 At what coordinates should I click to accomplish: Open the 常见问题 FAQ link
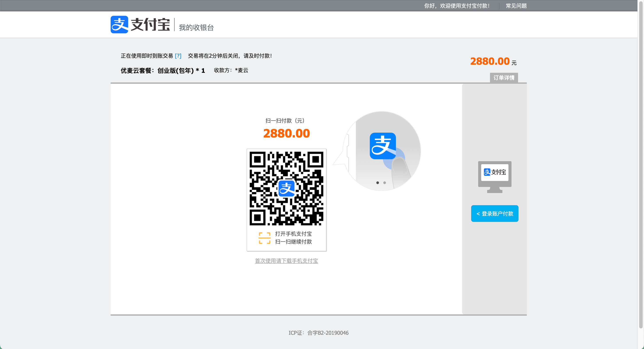click(x=516, y=6)
